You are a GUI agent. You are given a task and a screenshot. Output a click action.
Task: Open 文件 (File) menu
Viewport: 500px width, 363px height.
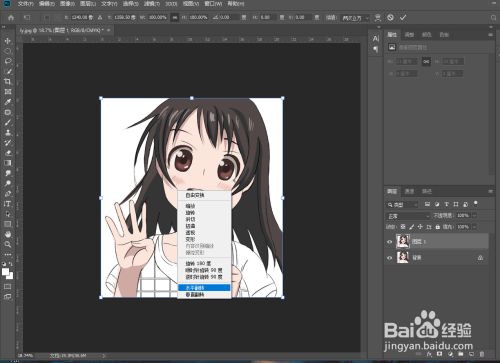tap(26, 4)
